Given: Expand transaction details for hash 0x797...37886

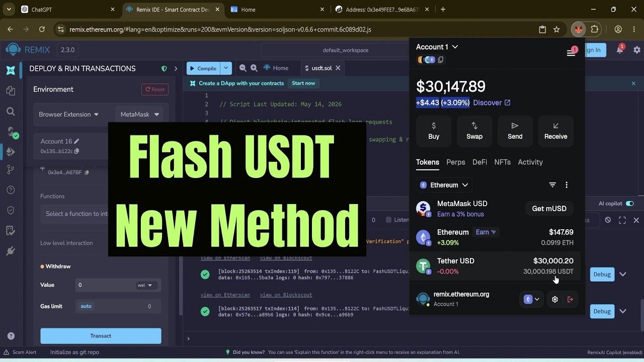Looking at the screenshot, I should (x=623, y=275).
